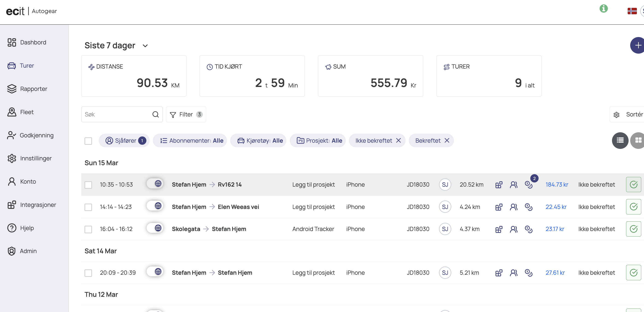Click search magnifier icon in Søk field
Image resolution: width=644 pixels, height=312 pixels.
(x=156, y=115)
